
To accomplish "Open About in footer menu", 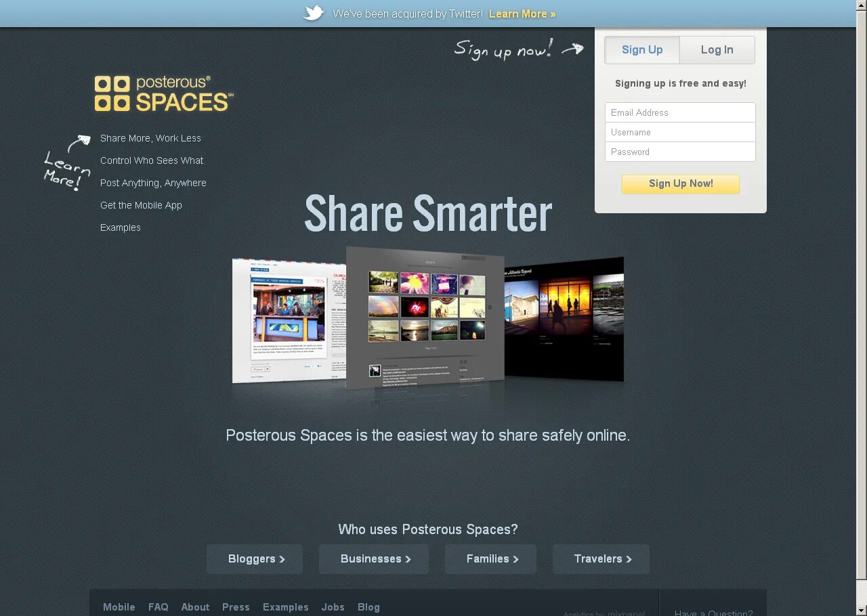I will pos(195,607).
